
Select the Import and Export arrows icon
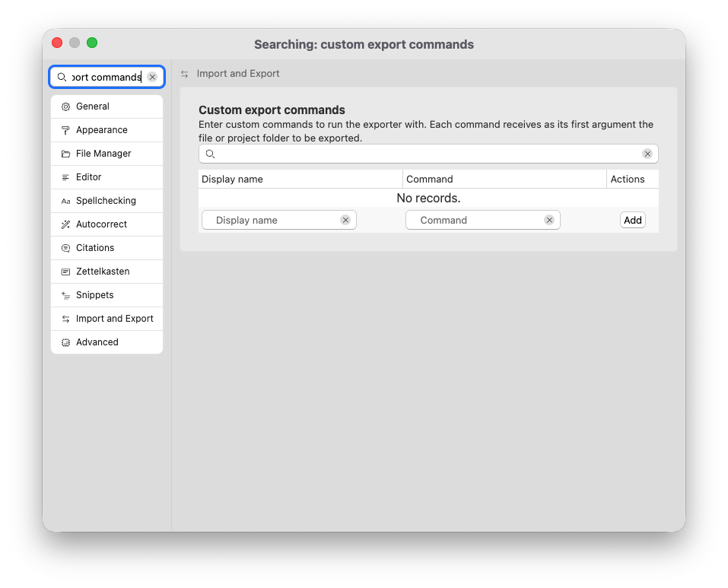(x=65, y=319)
